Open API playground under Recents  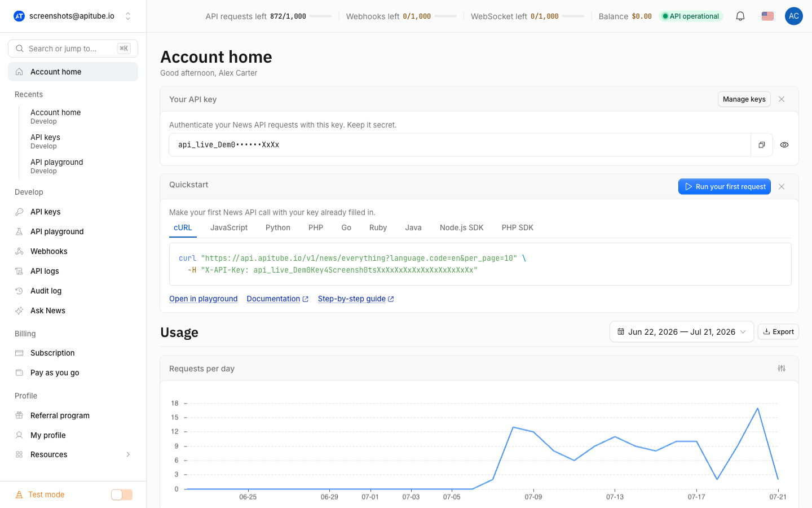(56, 166)
